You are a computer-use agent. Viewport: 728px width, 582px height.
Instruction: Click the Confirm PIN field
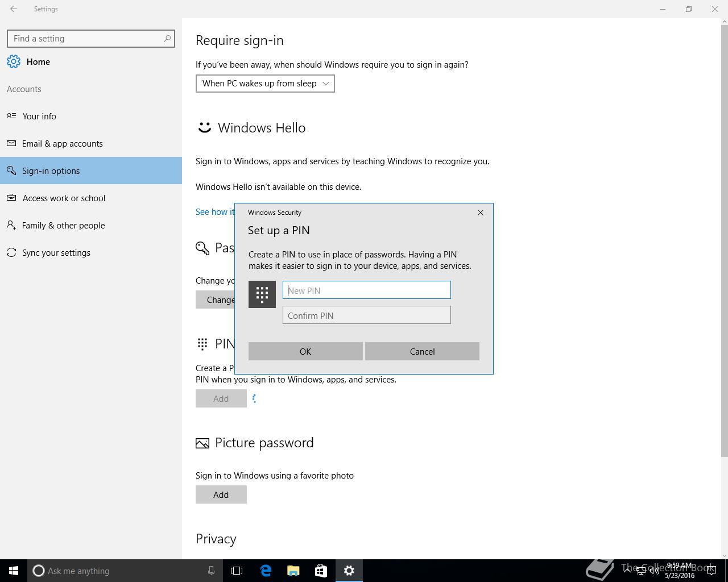[367, 315]
